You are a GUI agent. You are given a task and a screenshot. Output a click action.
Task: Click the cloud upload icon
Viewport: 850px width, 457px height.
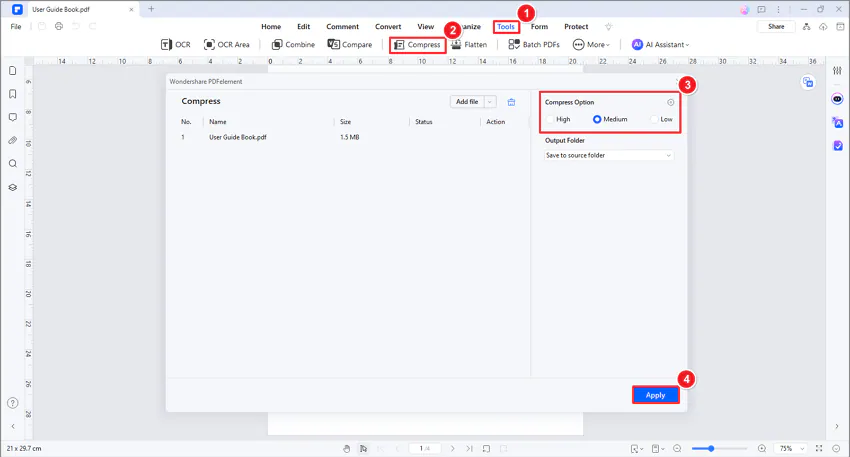click(823, 27)
